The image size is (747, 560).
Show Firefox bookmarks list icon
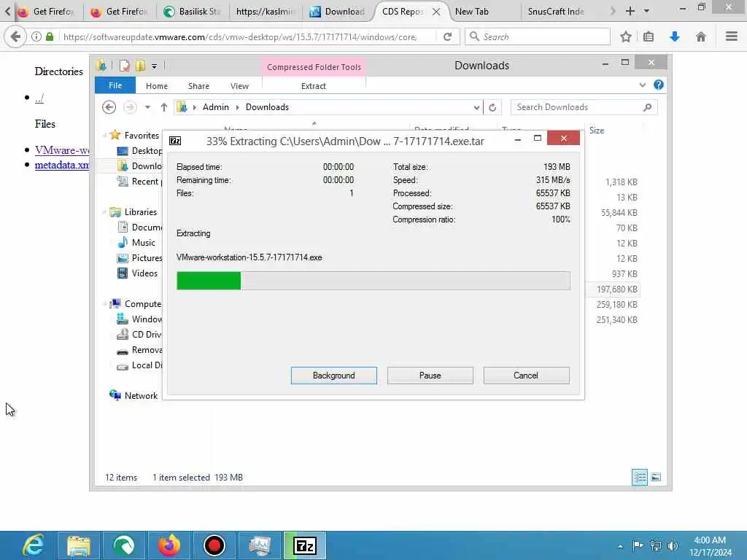pos(649,36)
